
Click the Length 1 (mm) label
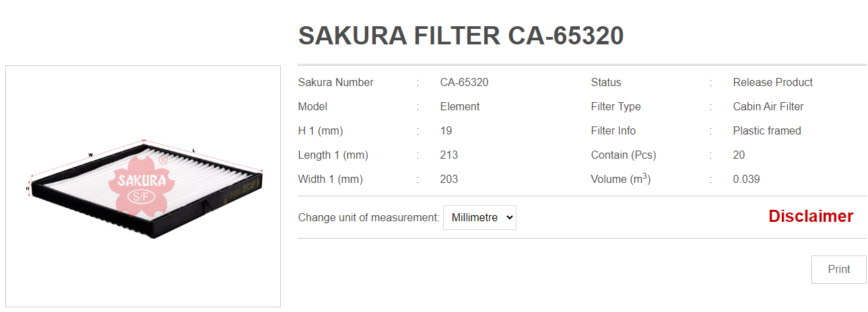(x=333, y=155)
